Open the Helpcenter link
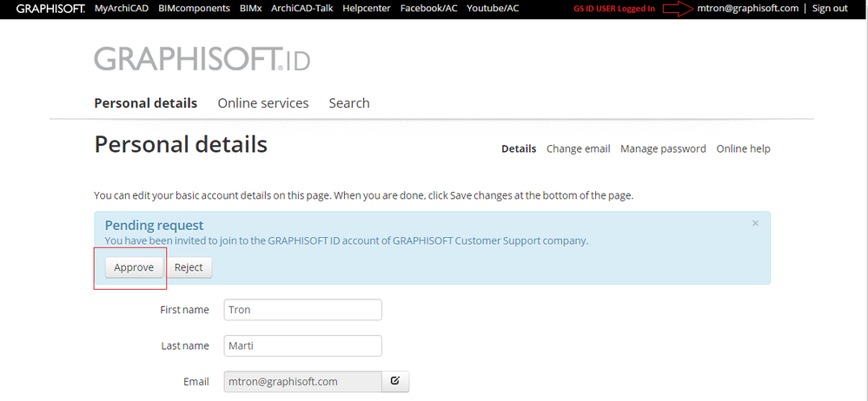868x401 pixels. (367, 9)
